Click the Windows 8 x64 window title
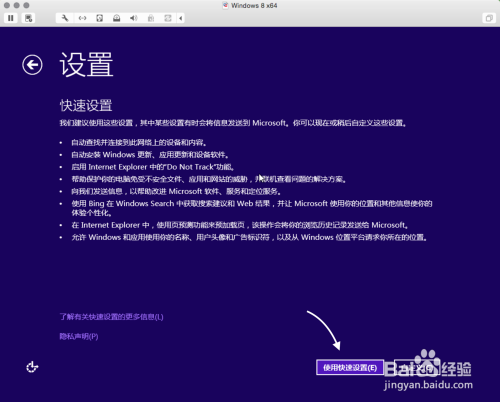Screen dimensions: 500x402 click(x=254, y=5)
